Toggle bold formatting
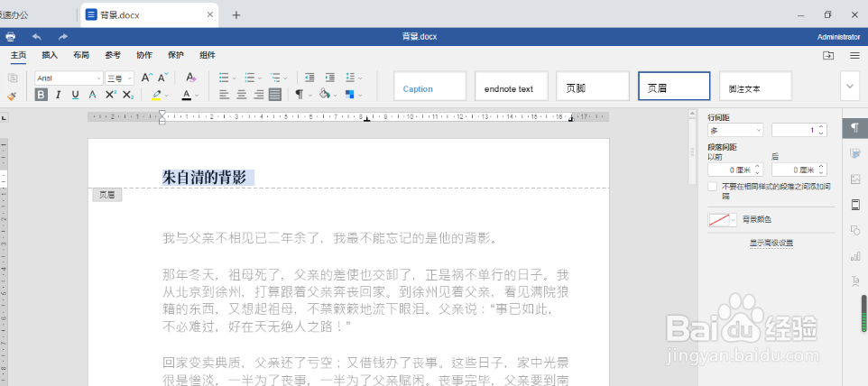 (x=41, y=95)
